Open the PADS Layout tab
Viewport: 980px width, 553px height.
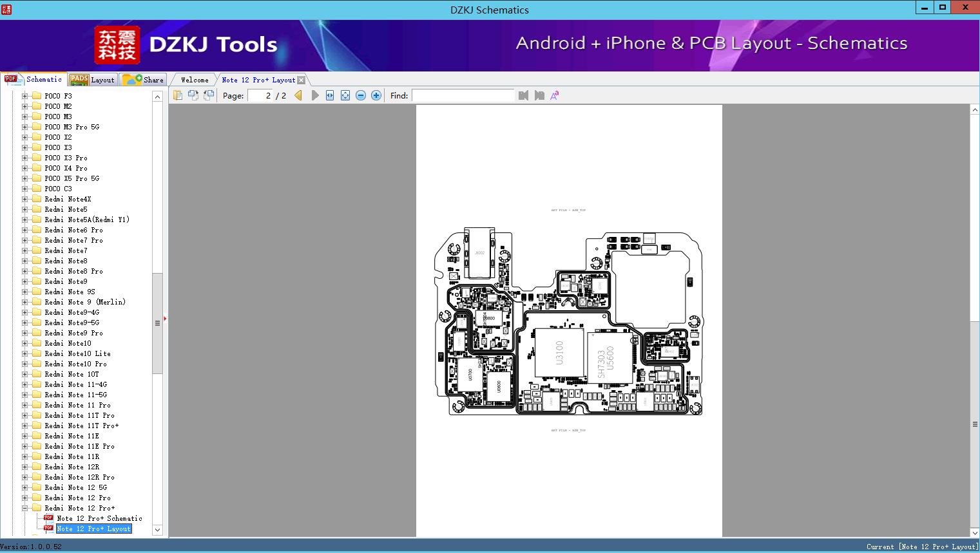(92, 80)
